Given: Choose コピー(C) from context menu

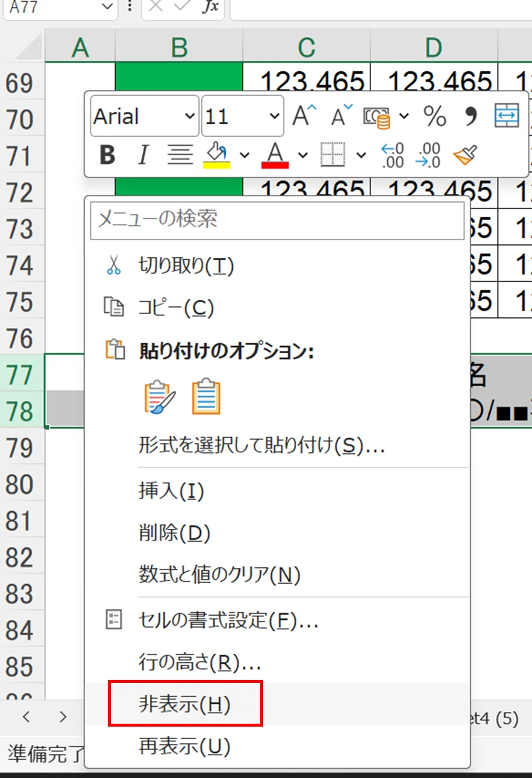Looking at the screenshot, I should pyautogui.click(x=278, y=308).
